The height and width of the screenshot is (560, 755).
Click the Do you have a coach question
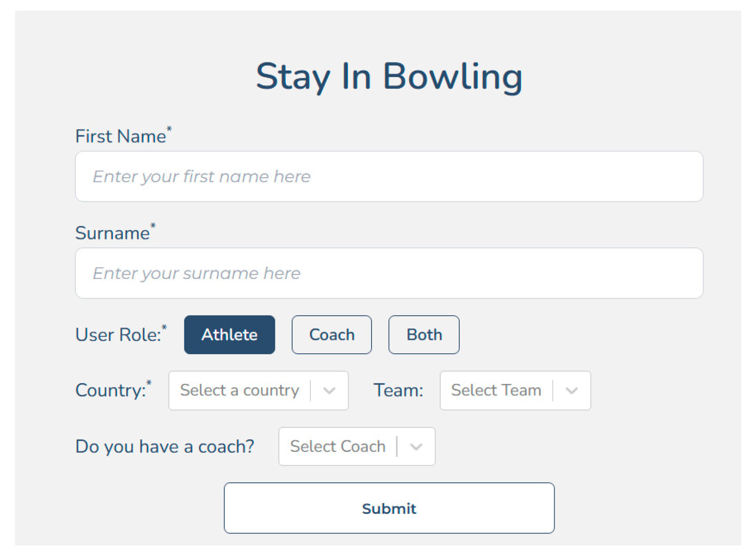(x=164, y=446)
